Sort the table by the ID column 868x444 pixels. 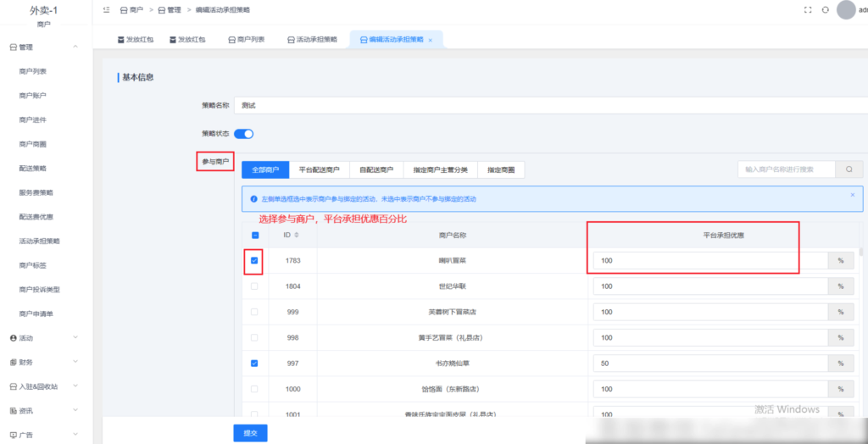pos(296,235)
